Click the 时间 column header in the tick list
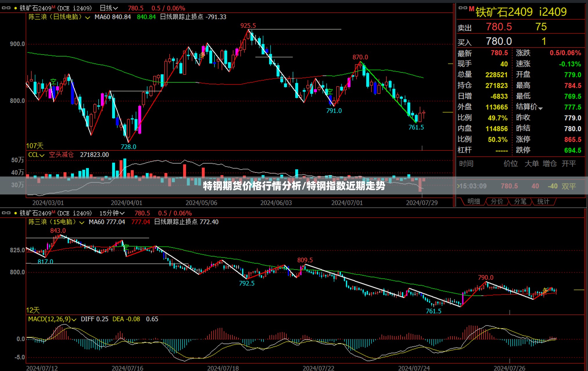The width and height of the screenshot is (588, 371). pos(466,164)
